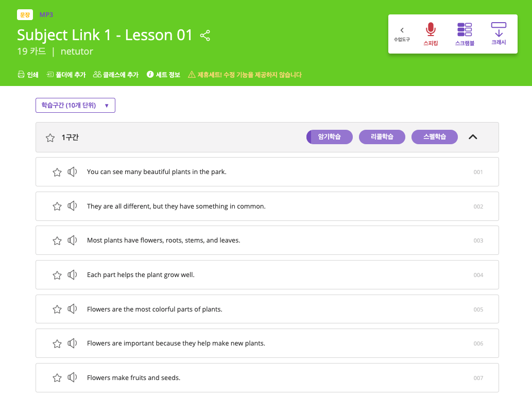
Task: Star the sentence 'Most plants have flowers'
Action: click(x=57, y=240)
